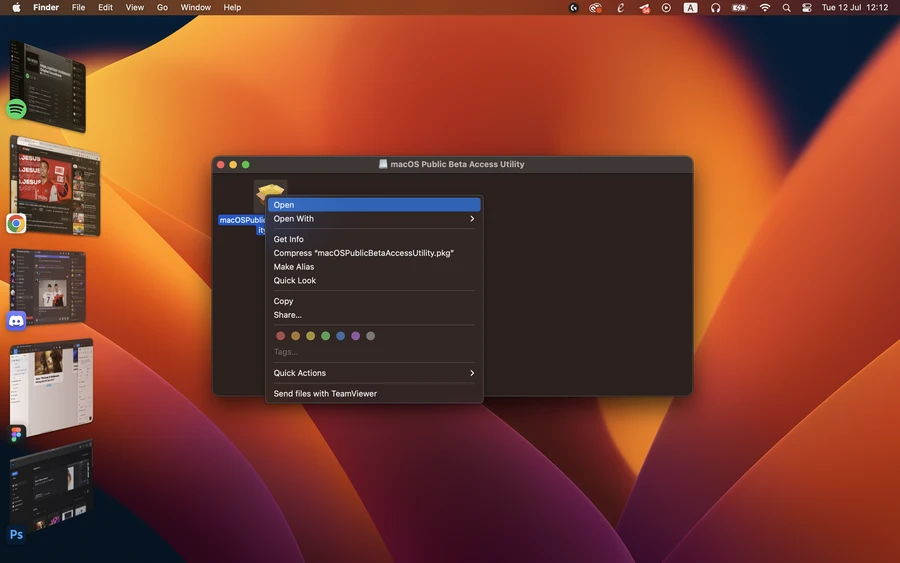Select Quick Look option

click(x=374, y=281)
